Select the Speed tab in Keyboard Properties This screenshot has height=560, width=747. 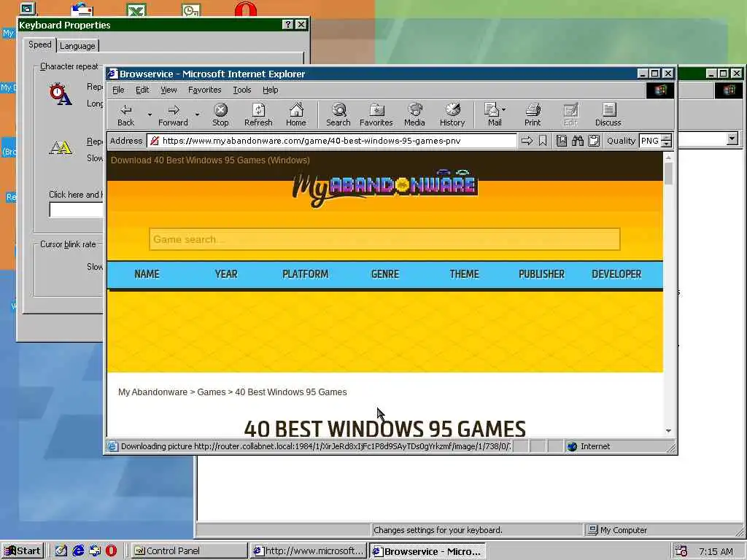(39, 44)
